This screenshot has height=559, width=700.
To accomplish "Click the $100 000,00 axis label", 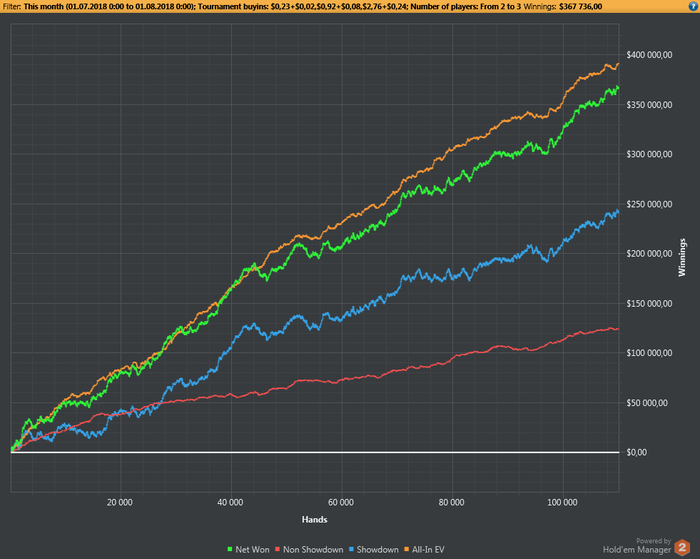I will (x=649, y=353).
